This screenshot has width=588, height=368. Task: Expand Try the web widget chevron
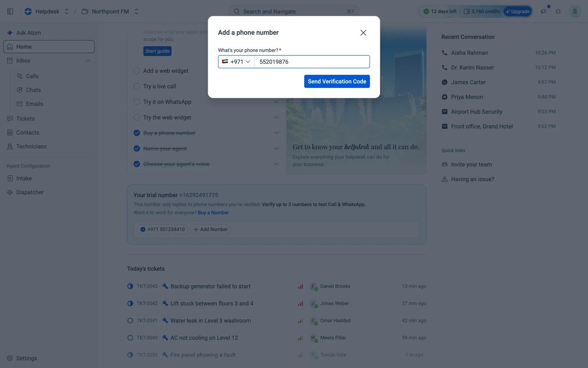276,117
